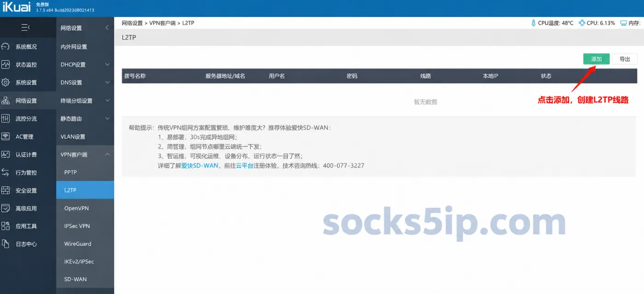Click the CPU temperature thermometer icon
Viewport: 644px width, 294px height.
[534, 23]
